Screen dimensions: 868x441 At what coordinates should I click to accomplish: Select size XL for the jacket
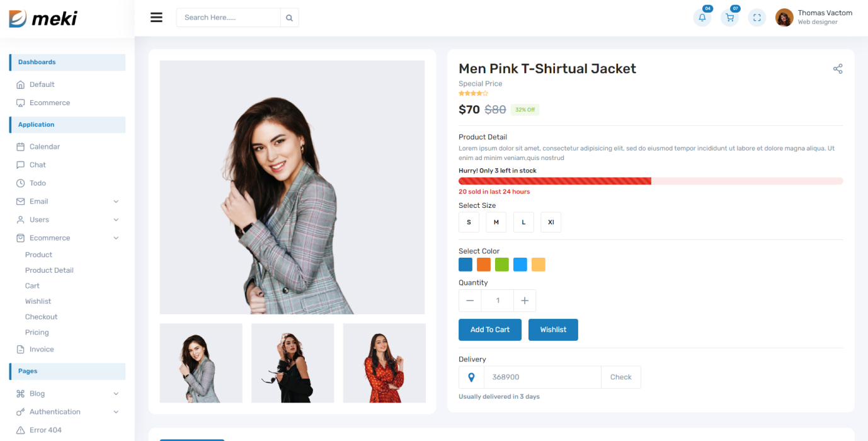[x=551, y=222]
